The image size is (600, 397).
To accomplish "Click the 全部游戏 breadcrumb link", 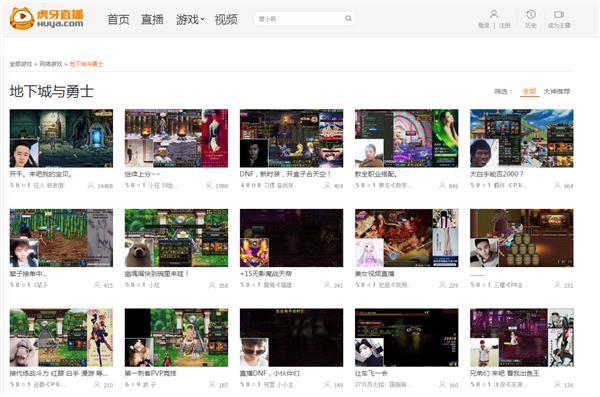I will pos(21,64).
